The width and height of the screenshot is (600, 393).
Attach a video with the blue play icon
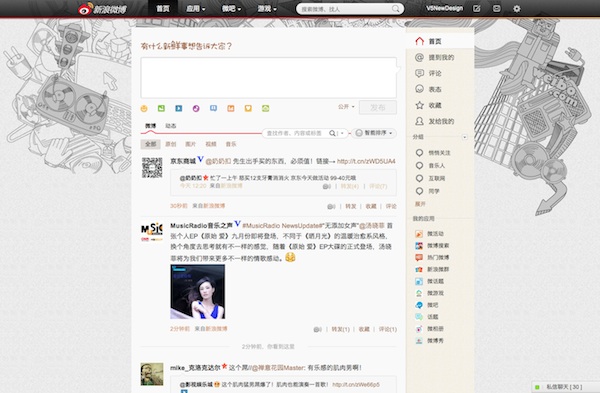click(x=179, y=109)
